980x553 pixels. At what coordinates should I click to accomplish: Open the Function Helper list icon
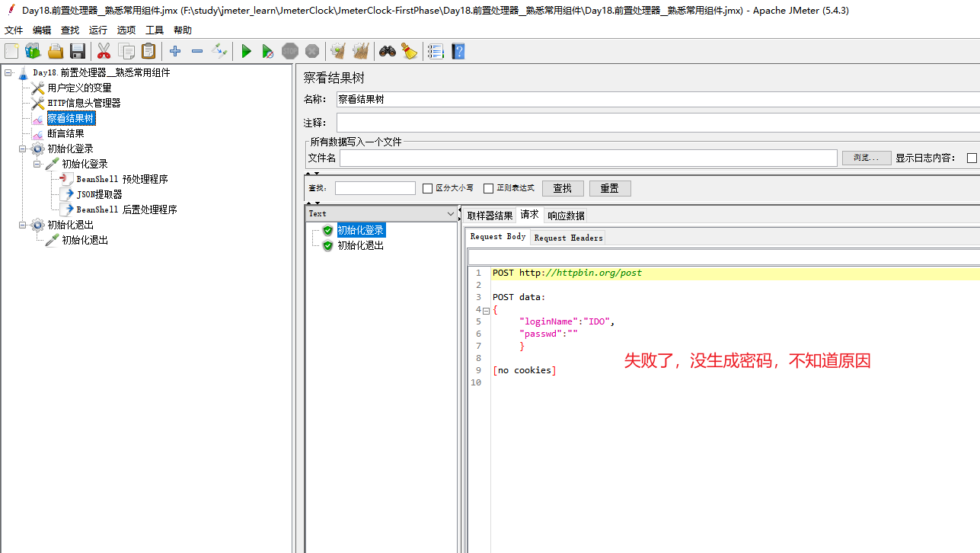pos(436,51)
